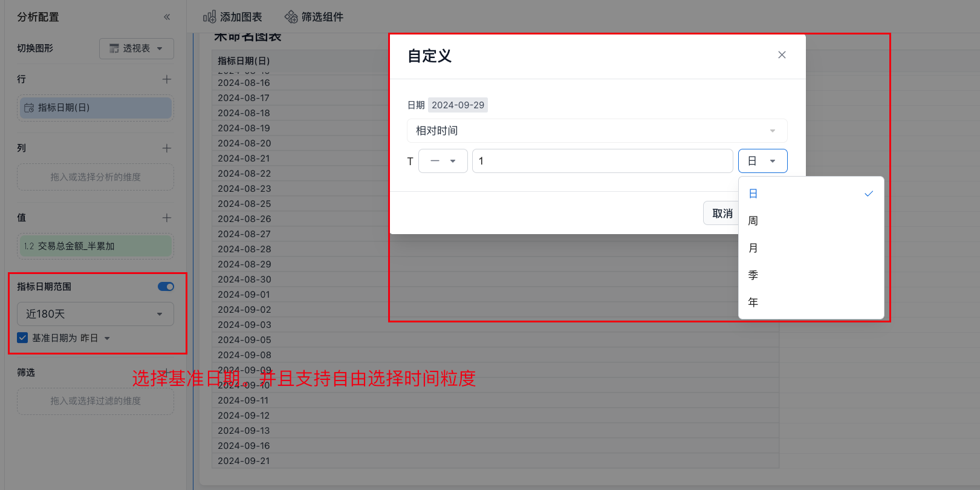The width and height of the screenshot is (980, 490).
Task: Add a row dimension with 行 plus icon
Action: (167, 79)
